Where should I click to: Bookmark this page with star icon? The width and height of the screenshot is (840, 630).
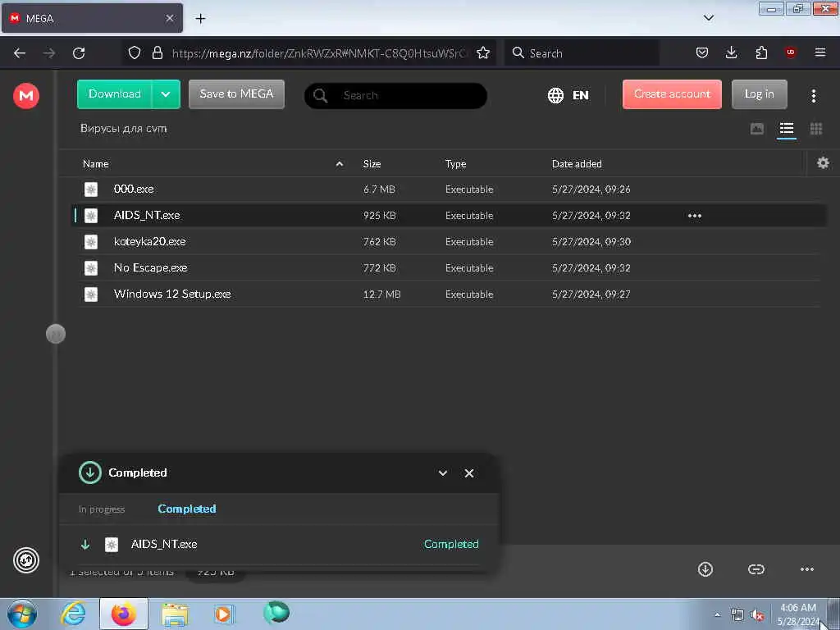click(483, 52)
